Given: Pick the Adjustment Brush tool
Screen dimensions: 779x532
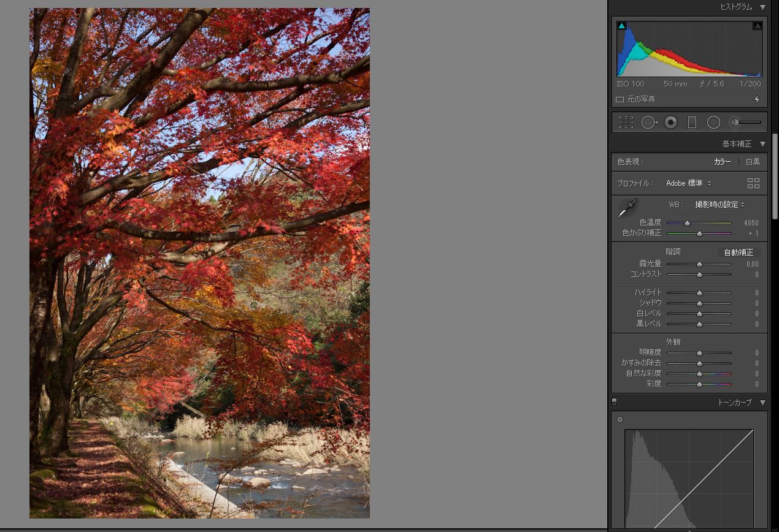Looking at the screenshot, I should (745, 123).
